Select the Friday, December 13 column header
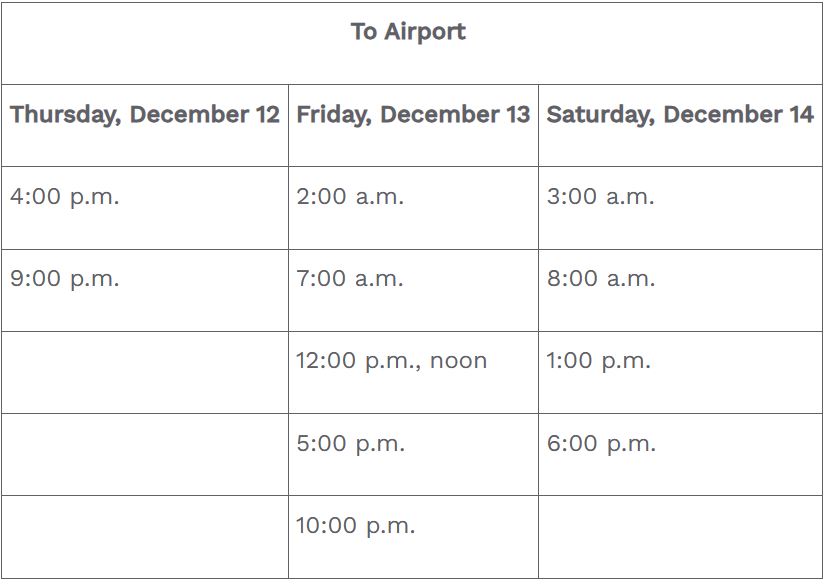The image size is (830, 587). pos(413,115)
